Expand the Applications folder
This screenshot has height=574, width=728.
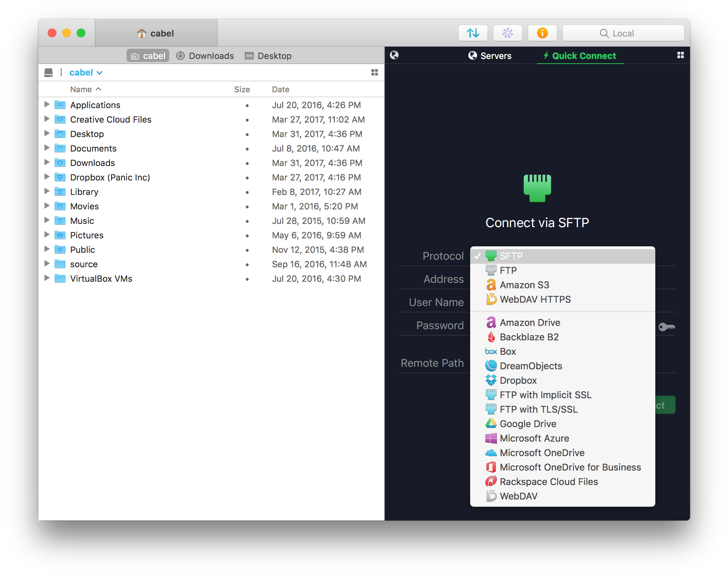click(47, 105)
